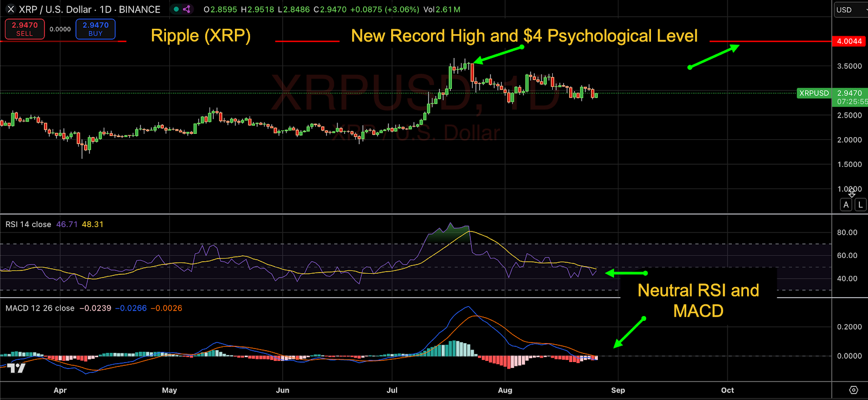The width and height of the screenshot is (868, 400).
Task: Click the 80.00 RSI scale label
Action: click(847, 233)
